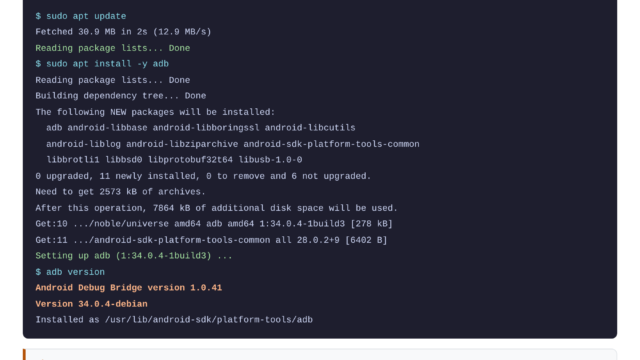Screen dimensions: 640x360
Task: Click the 'Get:11' platform-tools-common download line
Action: coord(211,240)
